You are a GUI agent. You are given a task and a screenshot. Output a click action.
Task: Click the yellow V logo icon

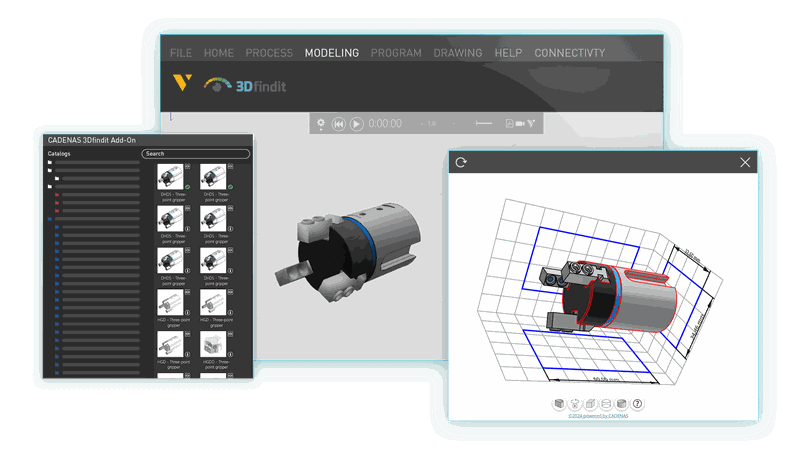coord(182,82)
